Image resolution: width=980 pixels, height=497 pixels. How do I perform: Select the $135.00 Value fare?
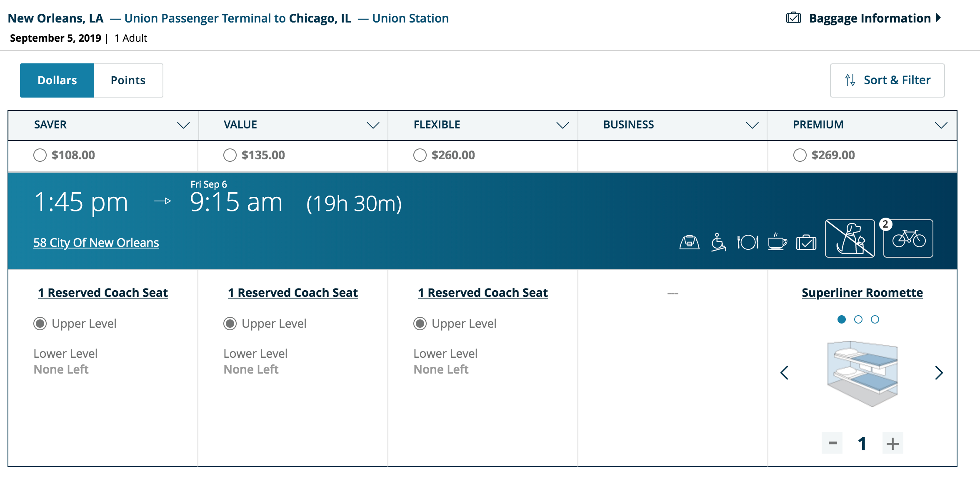click(230, 155)
